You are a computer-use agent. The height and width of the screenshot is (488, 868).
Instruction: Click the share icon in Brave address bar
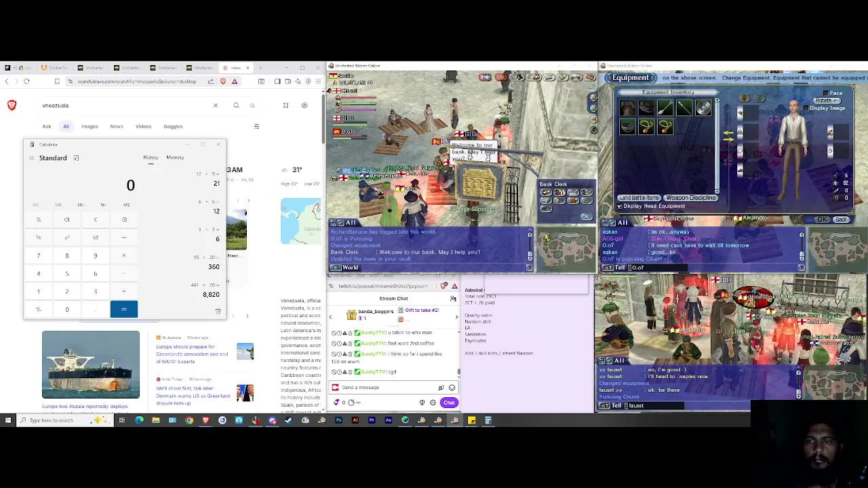click(211, 81)
